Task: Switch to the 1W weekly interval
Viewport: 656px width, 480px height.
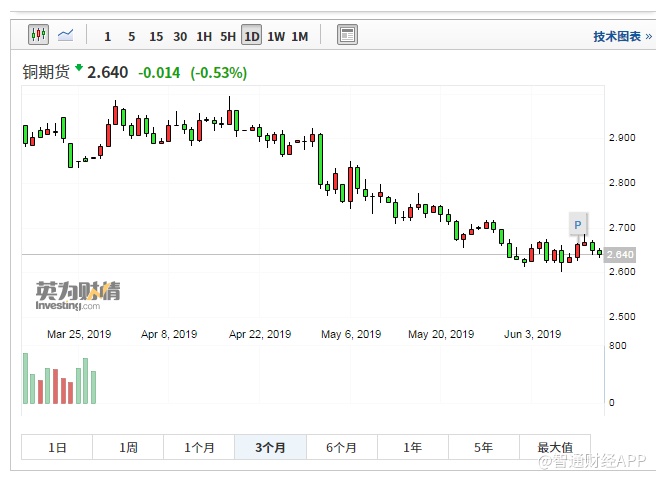Action: coord(276,36)
